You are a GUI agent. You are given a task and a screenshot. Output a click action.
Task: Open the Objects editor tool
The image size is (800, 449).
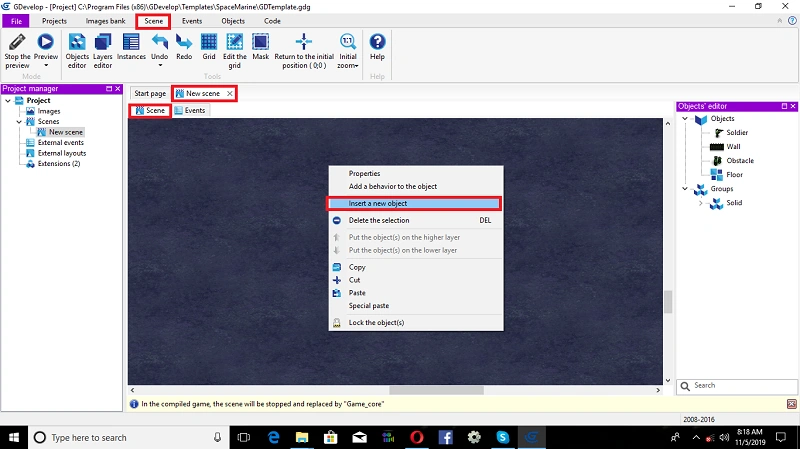(x=77, y=51)
